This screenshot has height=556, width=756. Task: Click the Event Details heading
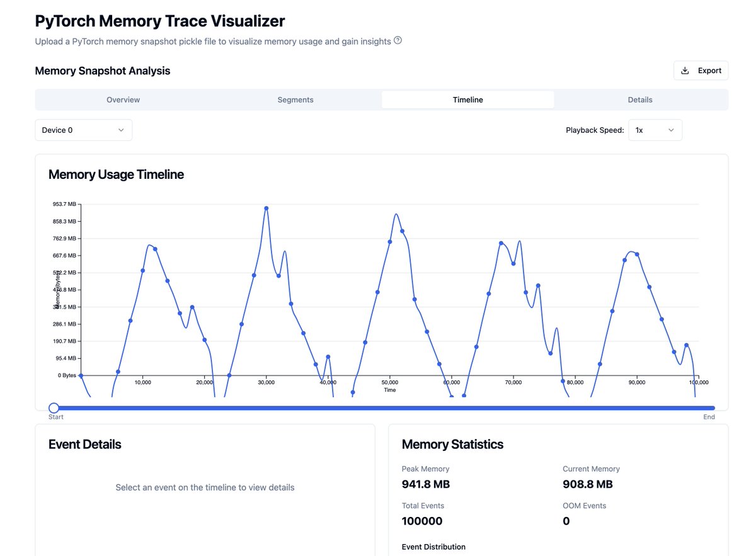point(85,444)
